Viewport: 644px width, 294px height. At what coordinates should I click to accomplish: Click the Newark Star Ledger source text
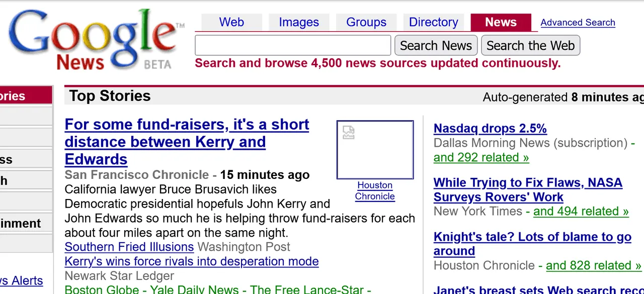(119, 276)
